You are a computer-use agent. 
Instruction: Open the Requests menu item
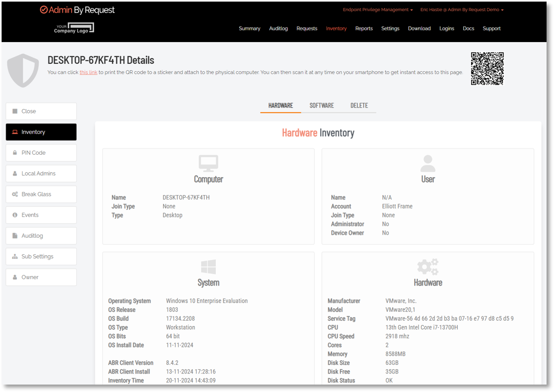307,29
